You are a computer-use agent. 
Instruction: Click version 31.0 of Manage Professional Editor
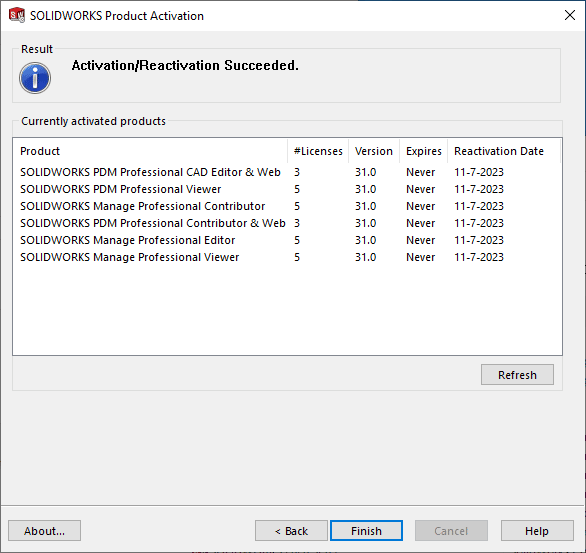[366, 240]
